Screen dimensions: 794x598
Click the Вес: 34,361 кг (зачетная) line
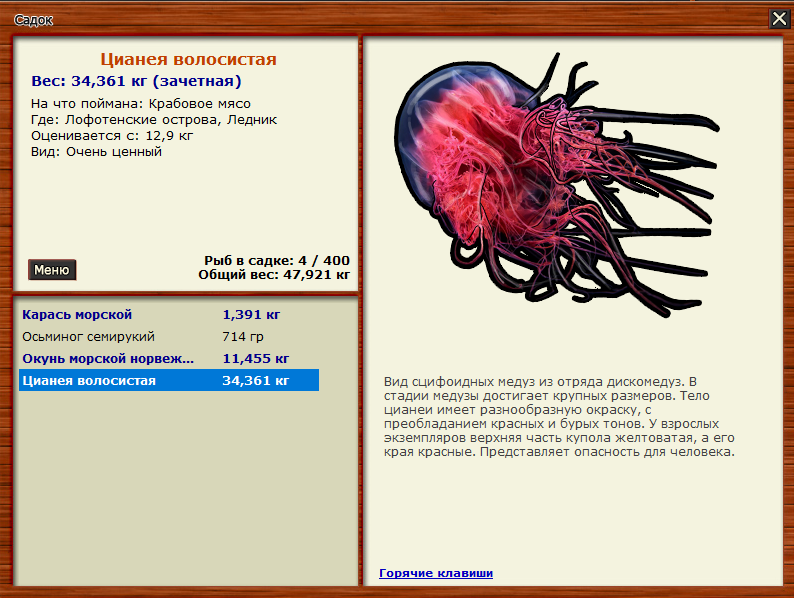coord(136,81)
